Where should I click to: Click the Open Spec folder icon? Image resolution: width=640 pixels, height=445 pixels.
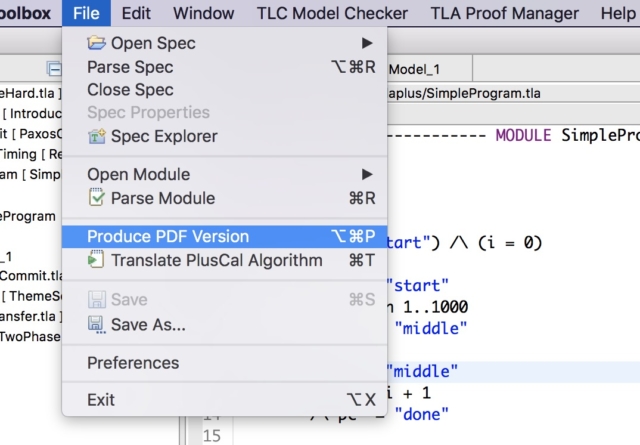coord(96,43)
